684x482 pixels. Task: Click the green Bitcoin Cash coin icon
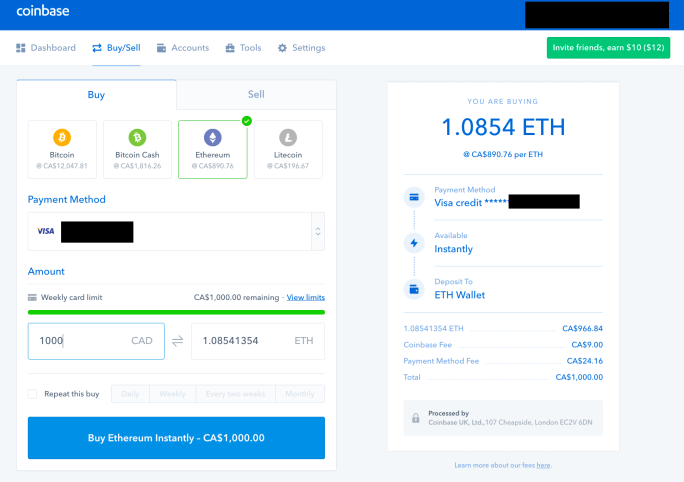(137, 137)
